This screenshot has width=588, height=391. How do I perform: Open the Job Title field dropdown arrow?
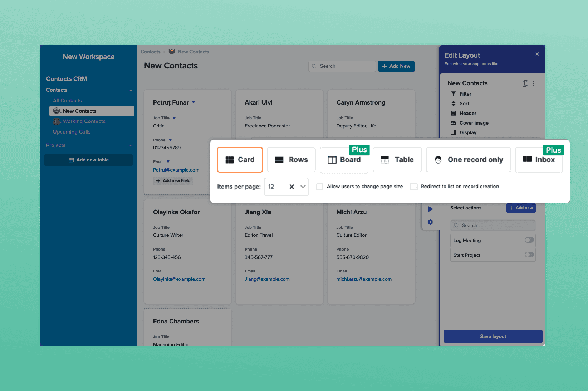174,118
